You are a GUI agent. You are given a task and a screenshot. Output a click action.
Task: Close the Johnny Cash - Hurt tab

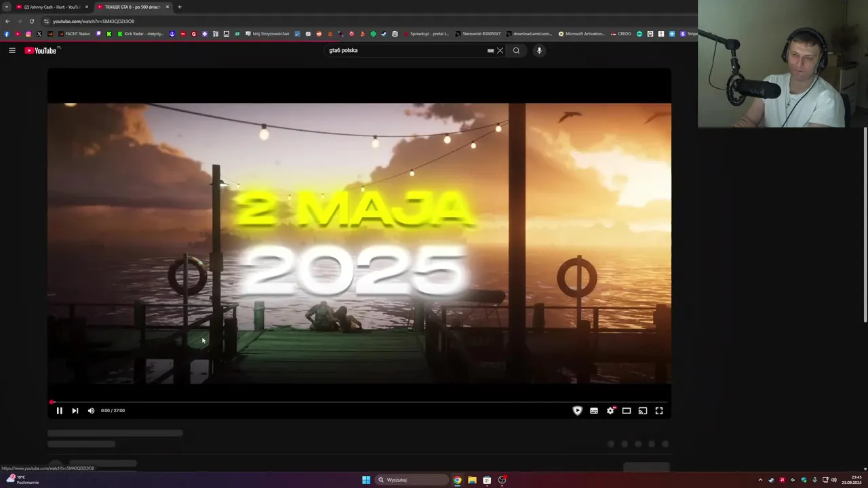tap(87, 7)
